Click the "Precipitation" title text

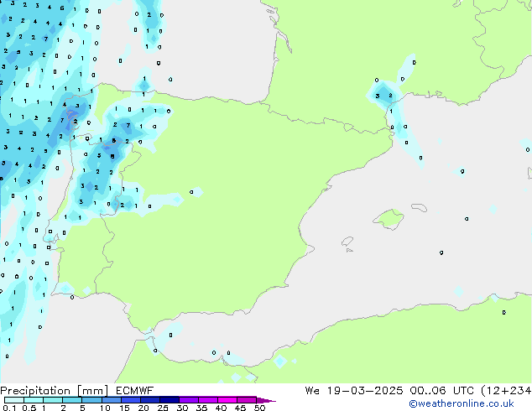[x=36, y=390]
